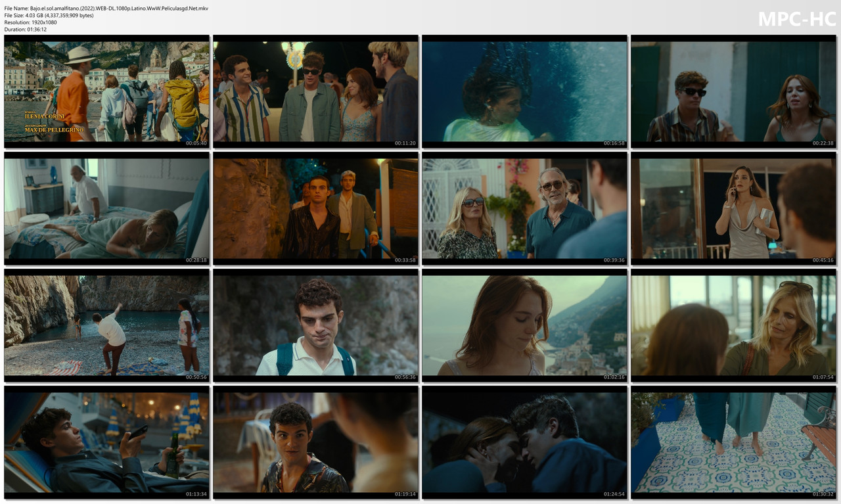Click the Resolution 1920x1080 line
This screenshot has width=841, height=504.
30,22
